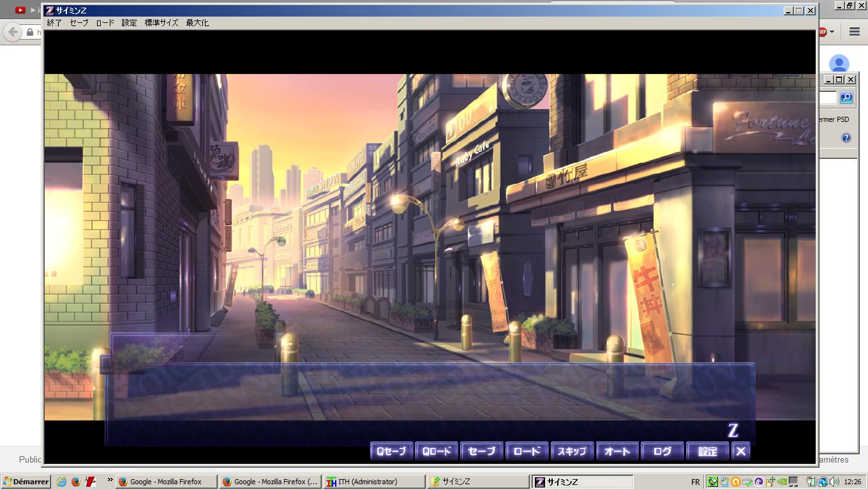
Task: Click the Z advance-text icon
Action: (733, 431)
